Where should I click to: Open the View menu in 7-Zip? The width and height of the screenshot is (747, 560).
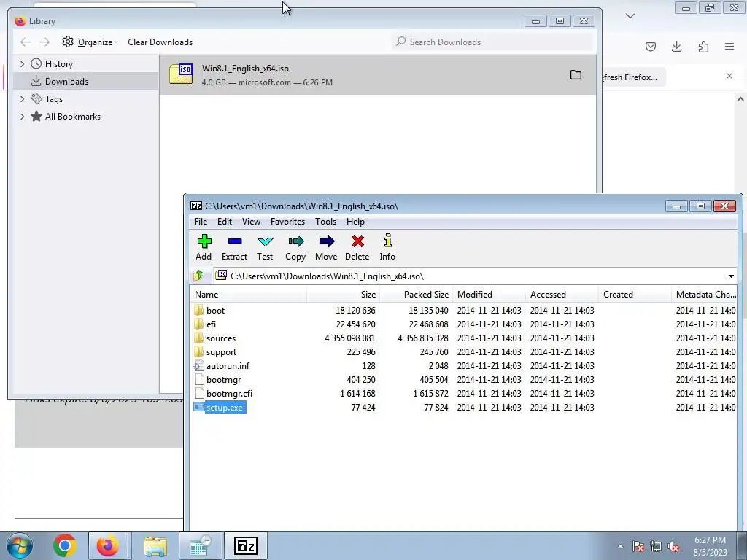[x=251, y=222]
